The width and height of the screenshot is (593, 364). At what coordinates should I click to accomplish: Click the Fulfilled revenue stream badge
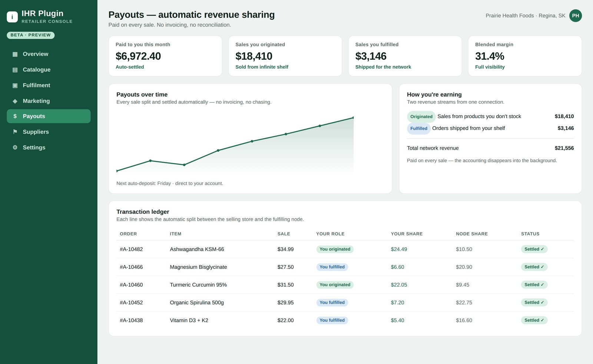point(419,128)
